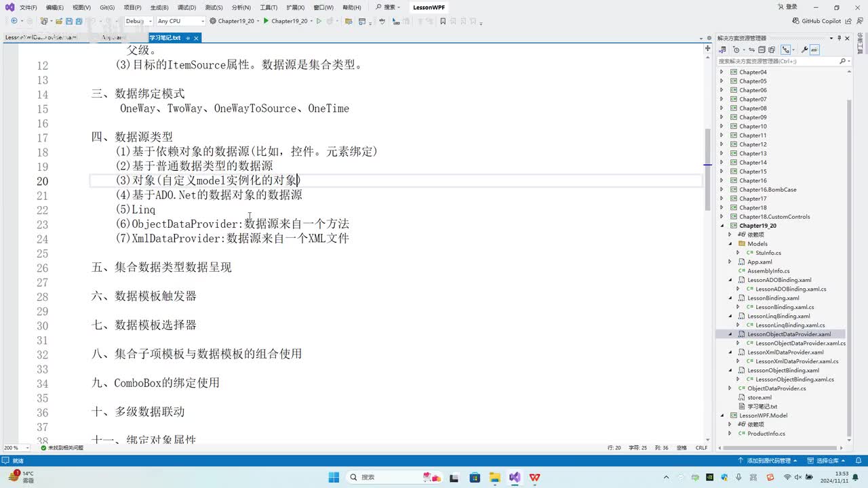Switch to the 学习笔记.txt tab
The height and width of the screenshot is (488, 868).
point(165,38)
